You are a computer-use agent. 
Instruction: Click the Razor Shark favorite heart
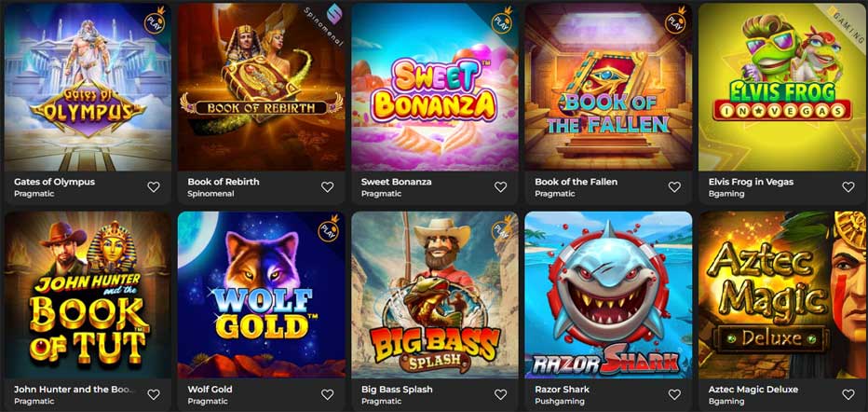click(674, 394)
